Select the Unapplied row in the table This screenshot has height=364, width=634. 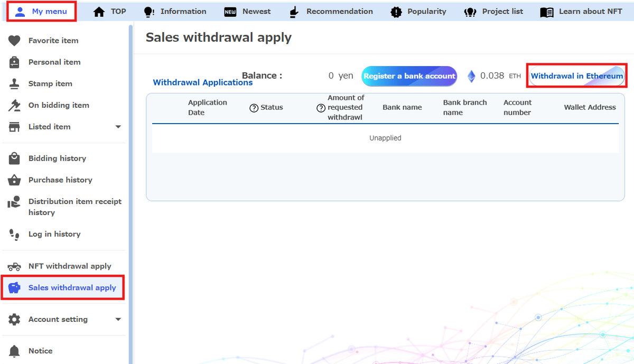point(385,137)
